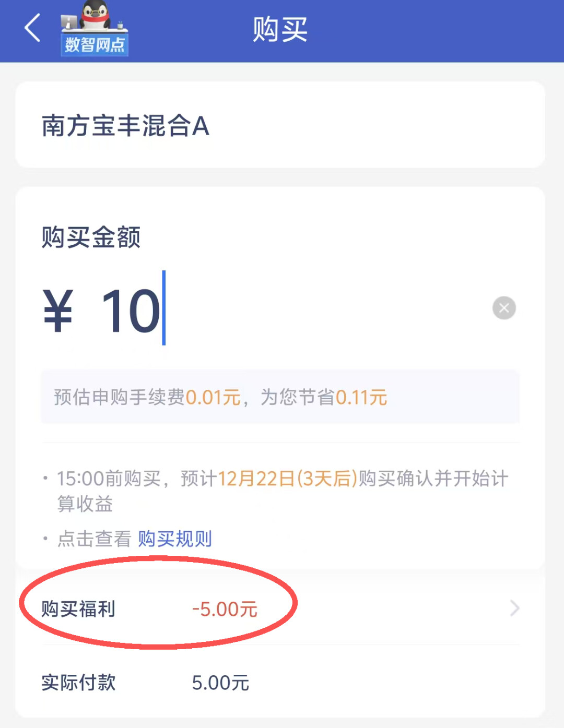The width and height of the screenshot is (564, 728).
Task: Tap the back arrow in header
Action: coord(32,28)
